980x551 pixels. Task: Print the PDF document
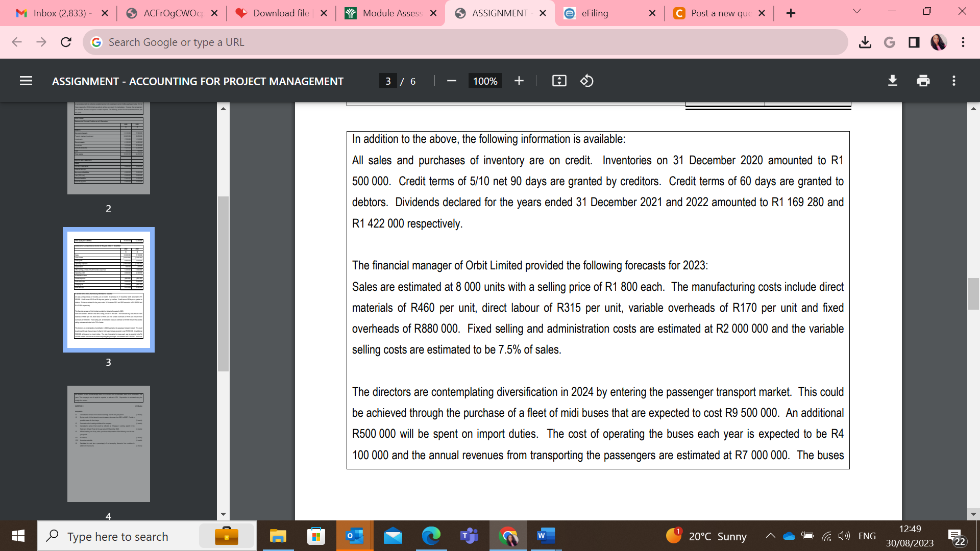click(x=923, y=81)
